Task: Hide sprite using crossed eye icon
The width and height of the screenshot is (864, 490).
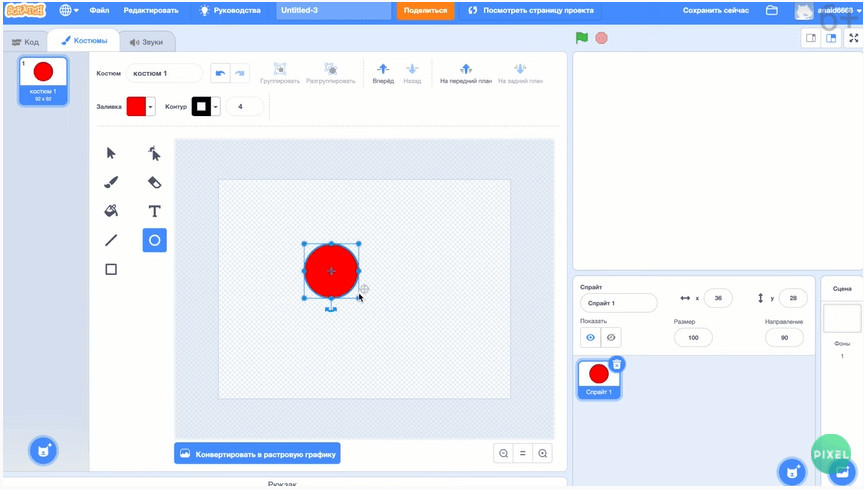Action: coord(611,338)
